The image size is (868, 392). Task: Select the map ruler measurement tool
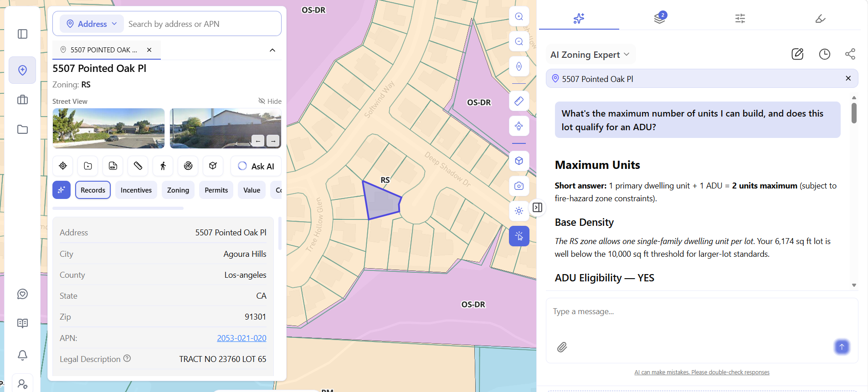519,101
